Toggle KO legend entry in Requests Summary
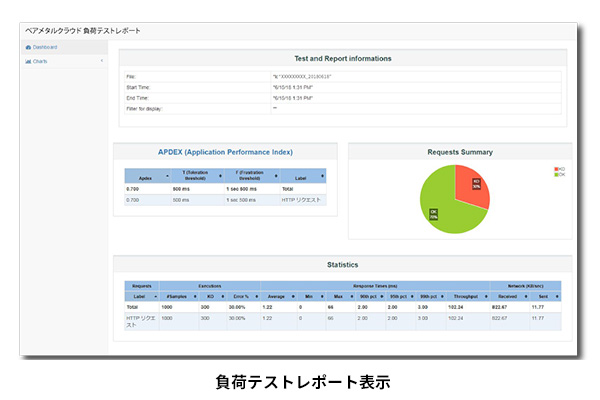Image resolution: width=600 pixels, height=400 pixels. 560,169
